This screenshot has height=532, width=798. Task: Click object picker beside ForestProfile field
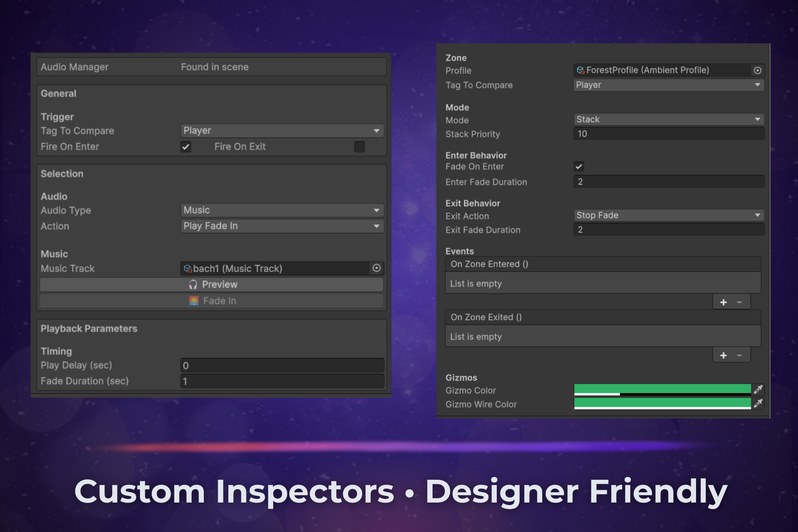[x=757, y=70]
